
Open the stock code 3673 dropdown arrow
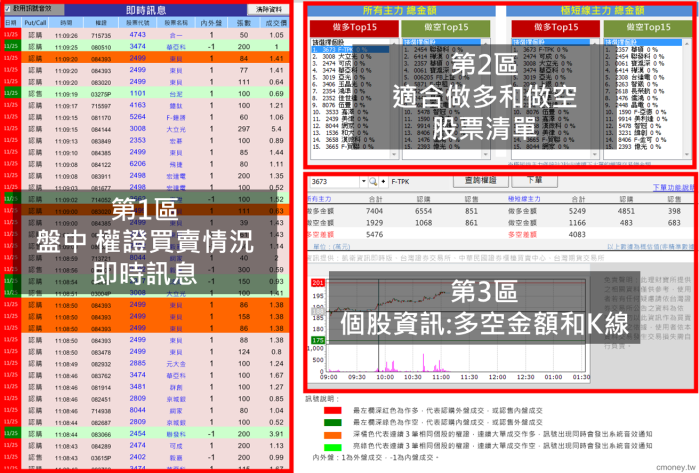tap(364, 181)
